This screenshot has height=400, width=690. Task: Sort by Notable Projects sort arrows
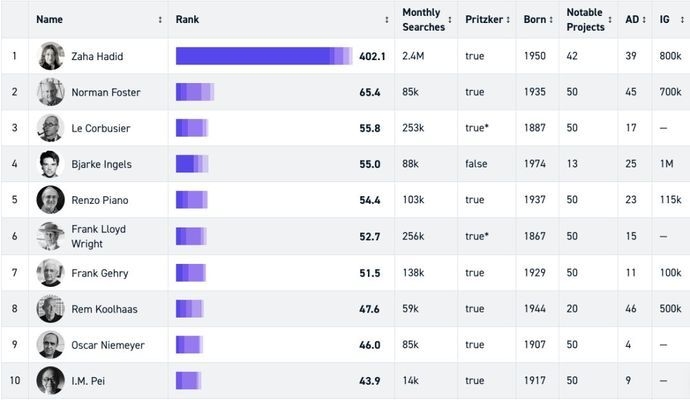[x=611, y=20]
